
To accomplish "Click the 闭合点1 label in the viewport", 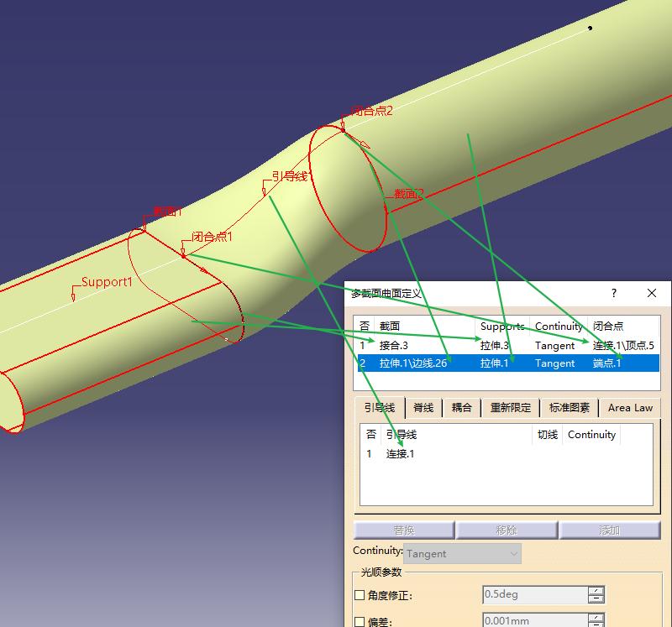I will coord(211,238).
